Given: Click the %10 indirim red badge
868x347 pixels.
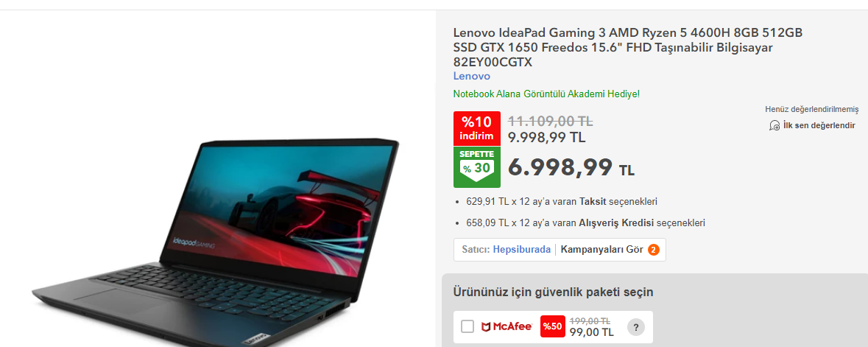Looking at the screenshot, I should (x=476, y=129).
